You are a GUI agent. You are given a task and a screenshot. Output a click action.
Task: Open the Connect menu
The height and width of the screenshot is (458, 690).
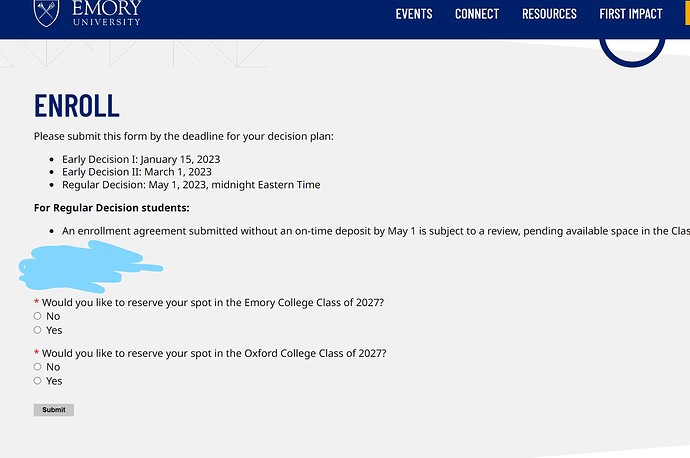[477, 14]
